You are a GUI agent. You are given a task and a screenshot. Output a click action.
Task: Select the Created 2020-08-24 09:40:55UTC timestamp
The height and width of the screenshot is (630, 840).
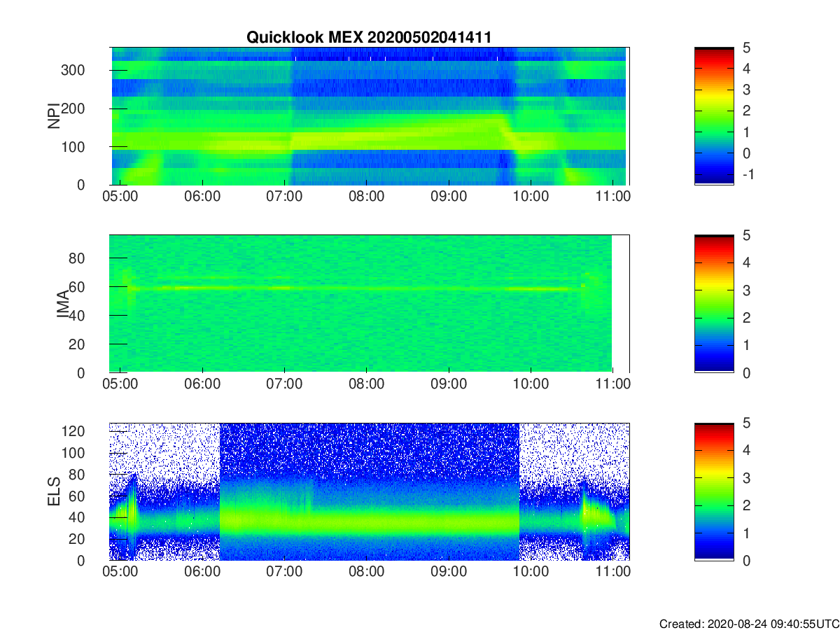(x=749, y=623)
